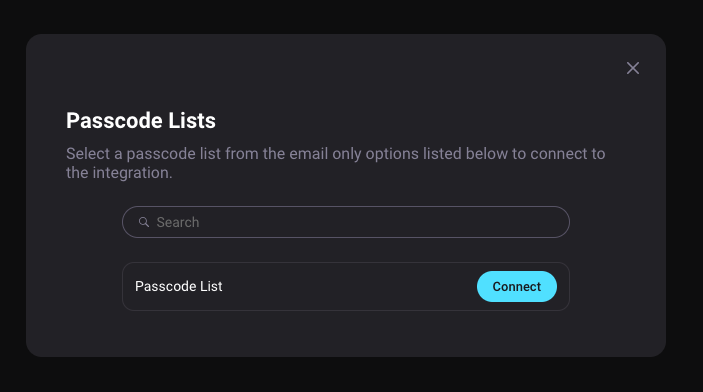Click empty space inside Passcode List row
The image size is (703, 392).
pyautogui.click(x=350, y=287)
